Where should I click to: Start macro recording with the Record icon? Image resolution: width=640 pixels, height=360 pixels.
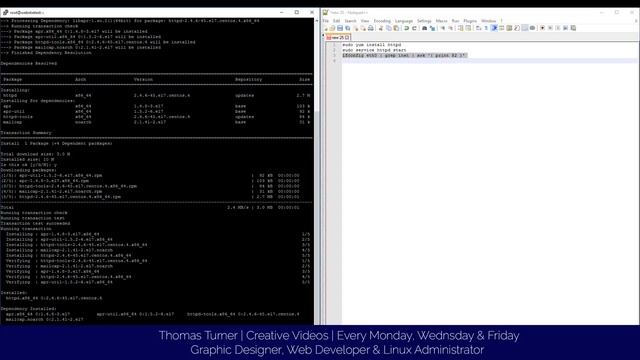(542, 28)
